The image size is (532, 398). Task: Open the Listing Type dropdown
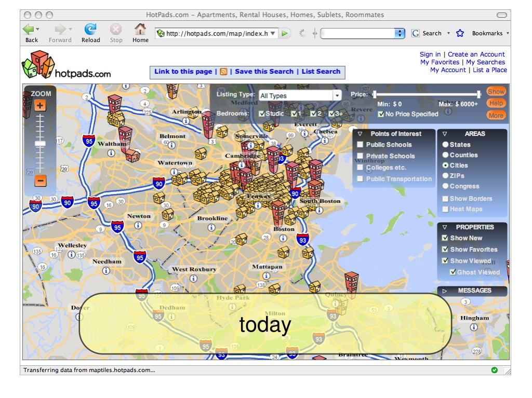(x=300, y=95)
